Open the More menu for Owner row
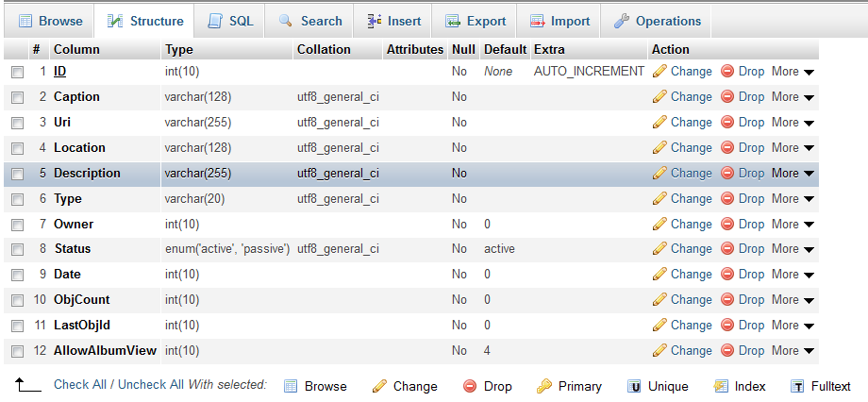The width and height of the screenshot is (868, 402). [x=793, y=225]
